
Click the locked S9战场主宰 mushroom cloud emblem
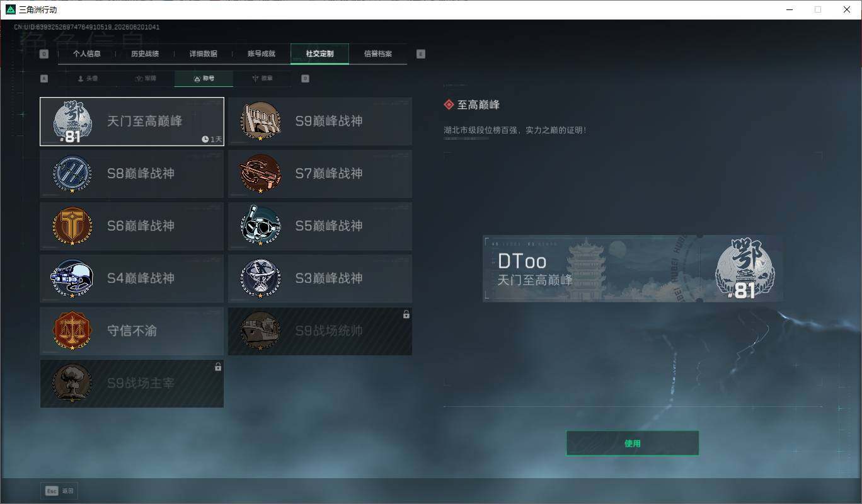coord(72,382)
